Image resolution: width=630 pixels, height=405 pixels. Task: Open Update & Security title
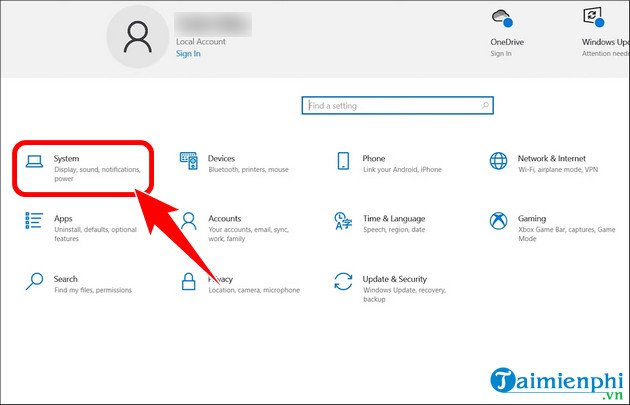(x=395, y=279)
